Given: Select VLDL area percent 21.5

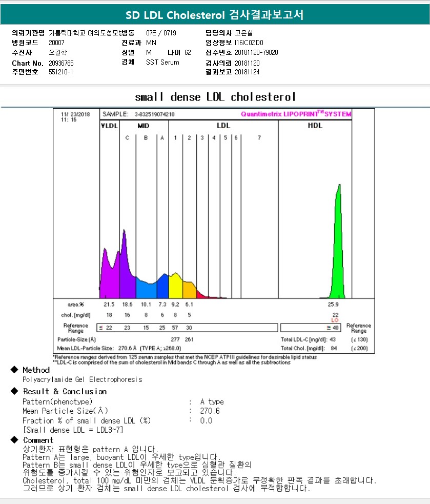Looking at the screenshot, I should [109, 305].
